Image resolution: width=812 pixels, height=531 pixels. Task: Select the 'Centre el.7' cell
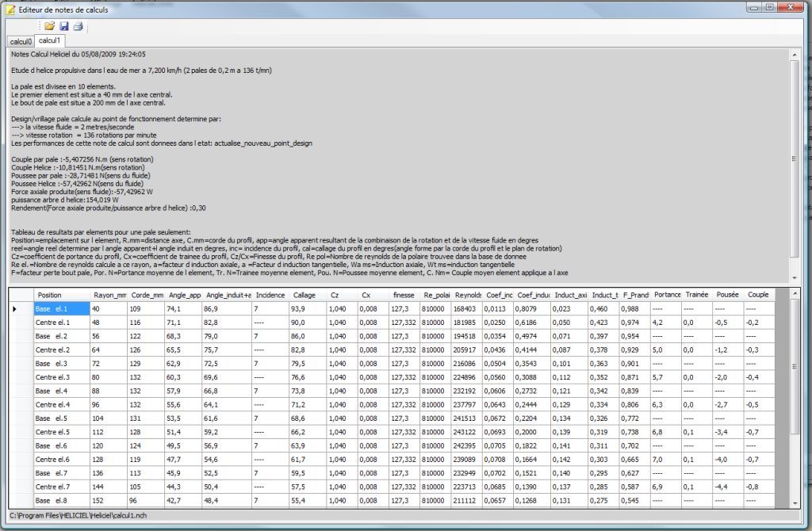coord(62,487)
